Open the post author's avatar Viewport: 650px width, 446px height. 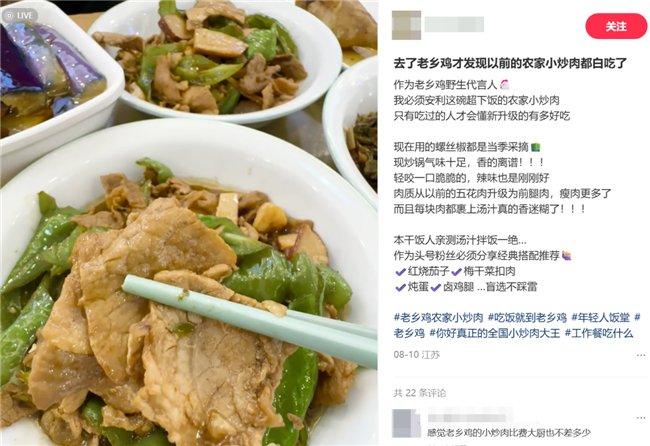[x=406, y=25]
